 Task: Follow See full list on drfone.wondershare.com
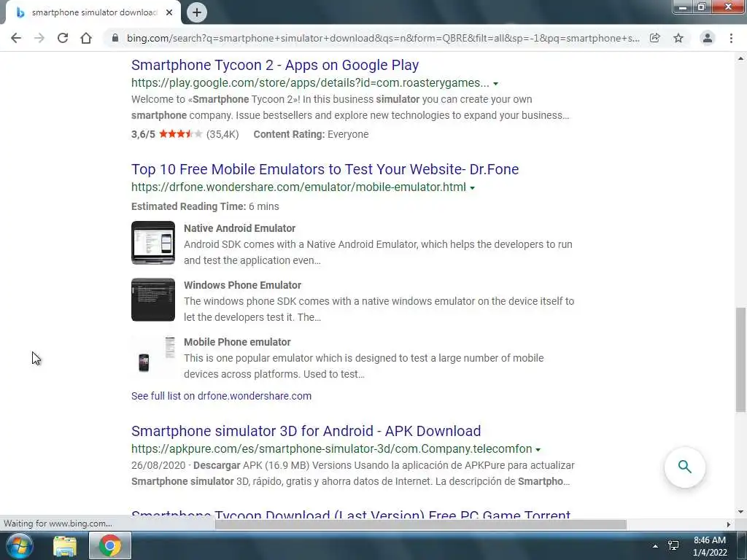(x=222, y=396)
